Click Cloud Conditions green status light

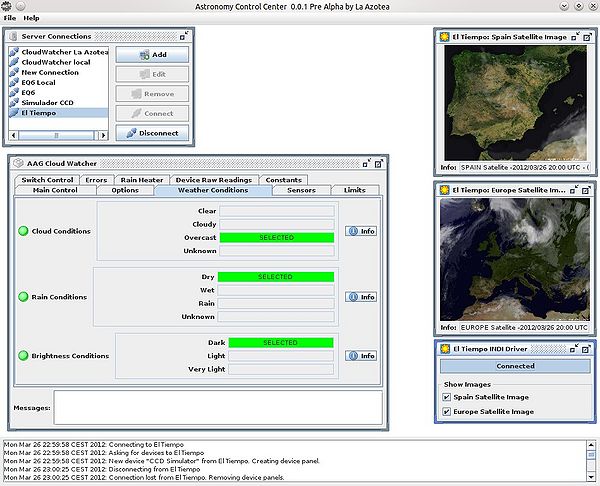(23, 231)
